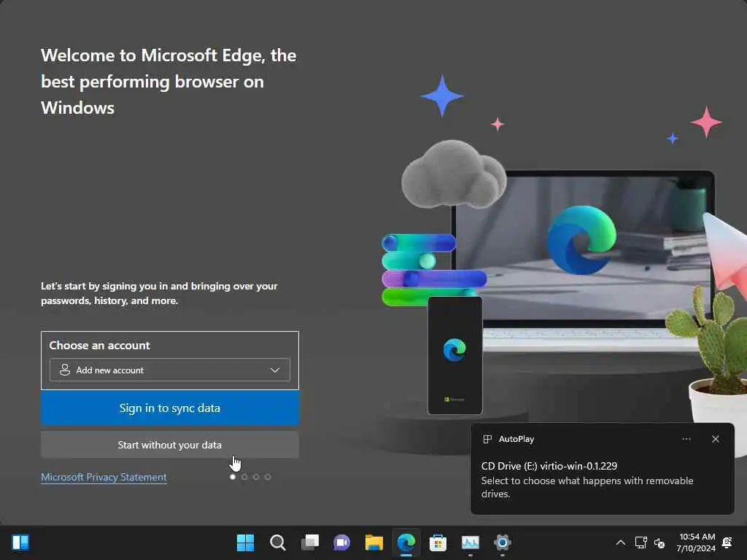Show hidden system tray icons chevron
The height and width of the screenshot is (560, 747).
click(621, 542)
